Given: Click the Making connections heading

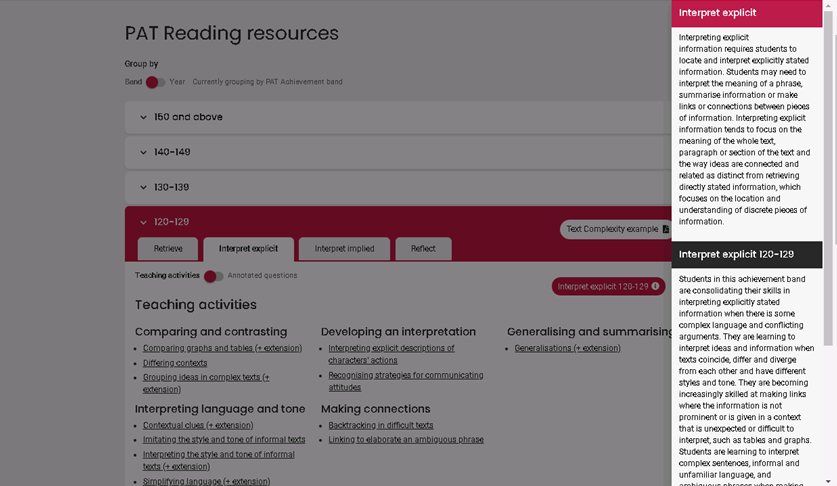Looking at the screenshot, I should 375,409.
